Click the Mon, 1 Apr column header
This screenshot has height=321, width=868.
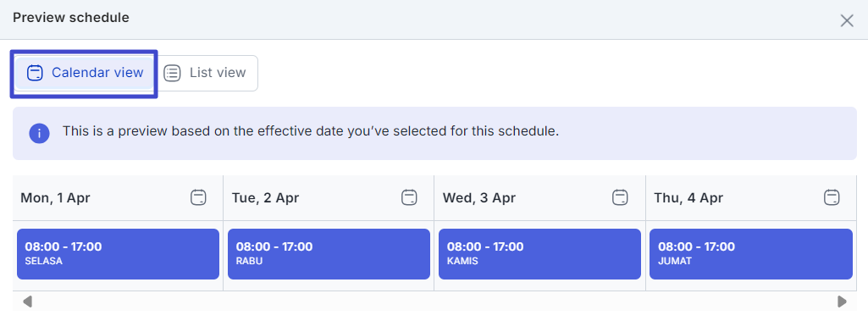(x=118, y=198)
